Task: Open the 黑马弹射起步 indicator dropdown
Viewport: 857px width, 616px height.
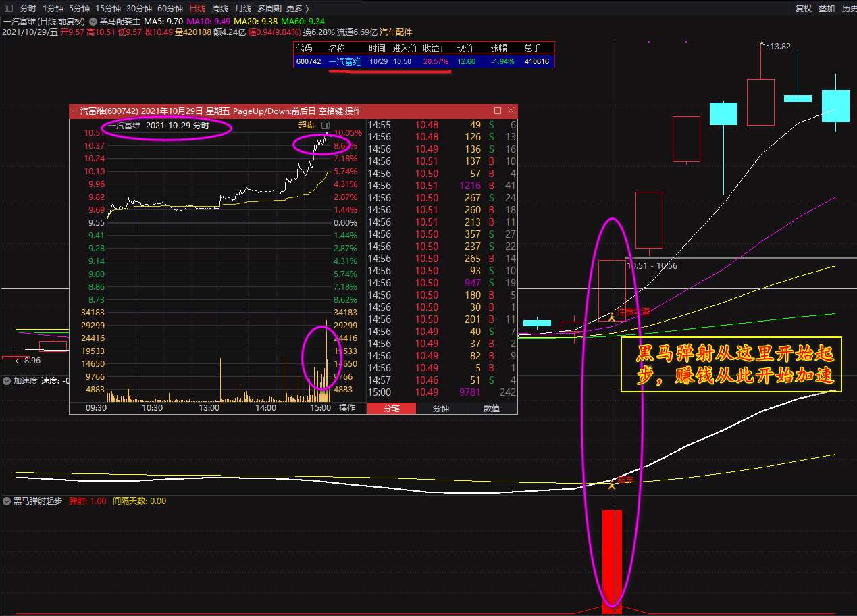Action: [x=7, y=501]
